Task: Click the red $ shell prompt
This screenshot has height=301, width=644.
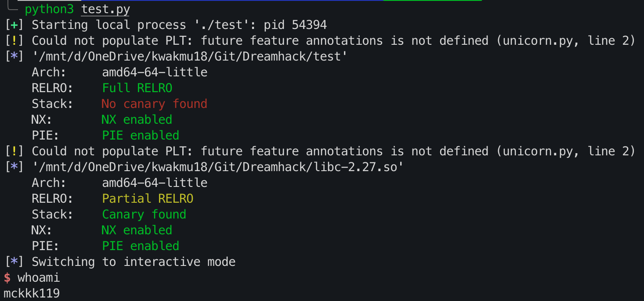Action: [7, 277]
